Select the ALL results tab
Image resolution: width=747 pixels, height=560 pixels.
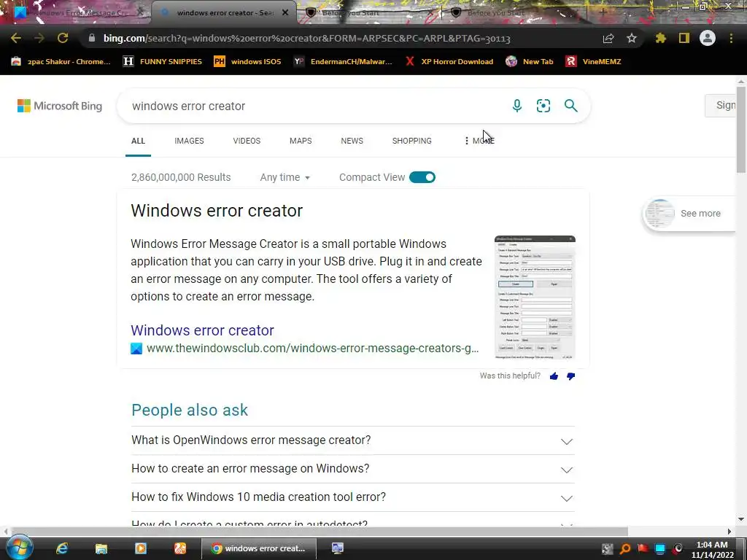(x=138, y=141)
